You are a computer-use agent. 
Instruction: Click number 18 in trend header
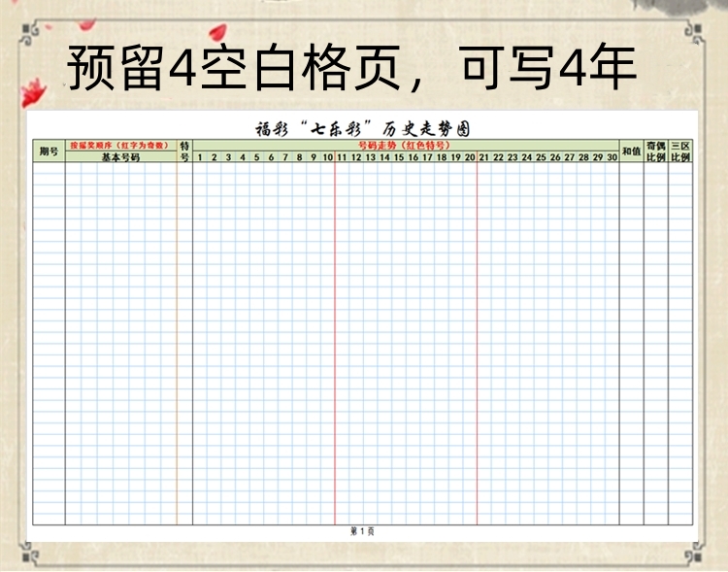point(442,157)
